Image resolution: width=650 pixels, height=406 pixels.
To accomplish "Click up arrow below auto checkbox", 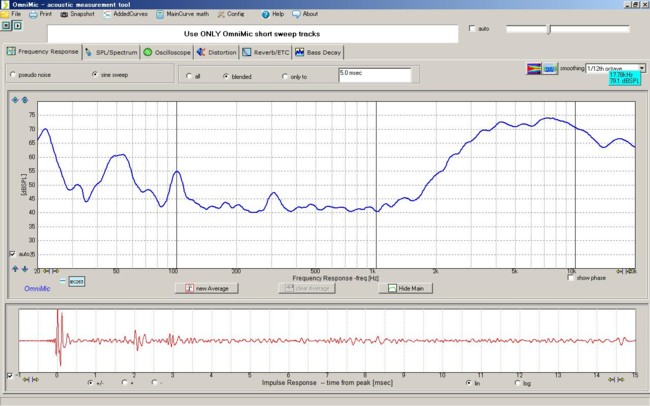I will tap(15, 269).
